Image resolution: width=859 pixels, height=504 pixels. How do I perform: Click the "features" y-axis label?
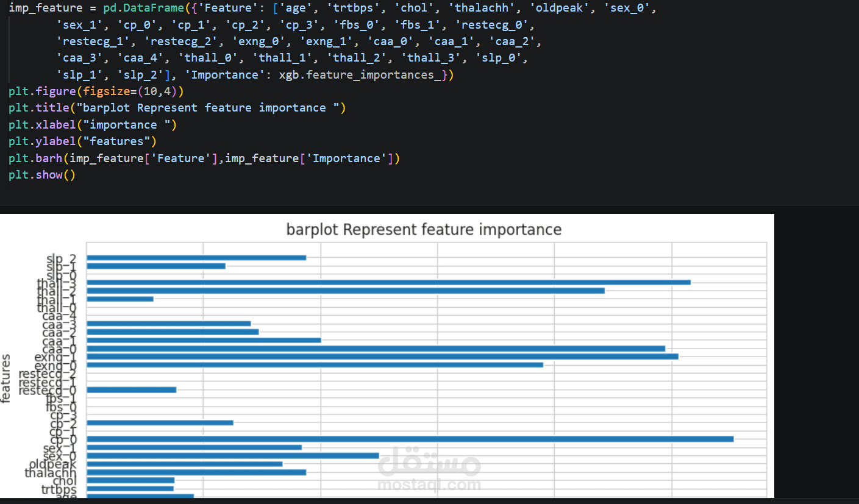point(7,378)
